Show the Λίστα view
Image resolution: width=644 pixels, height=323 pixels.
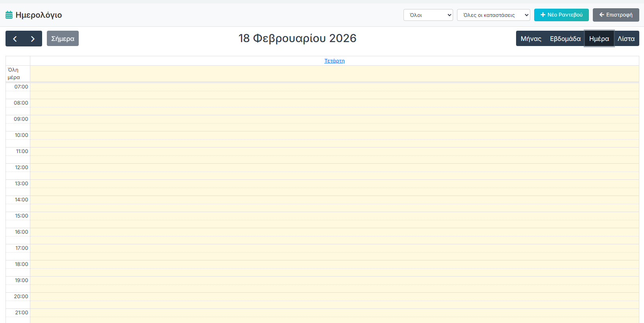pos(626,39)
